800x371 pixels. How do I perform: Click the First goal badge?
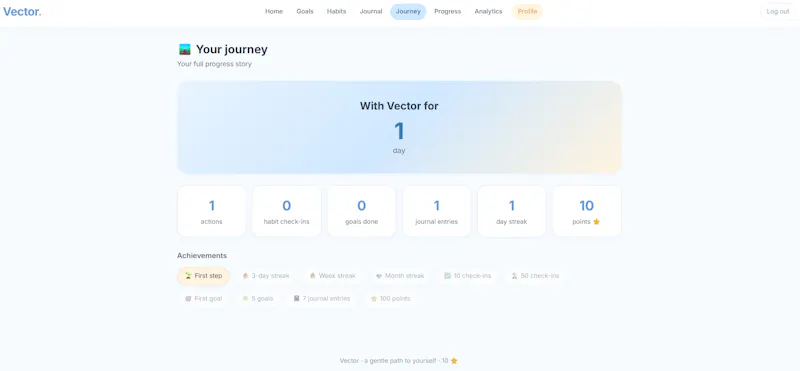[x=204, y=299]
